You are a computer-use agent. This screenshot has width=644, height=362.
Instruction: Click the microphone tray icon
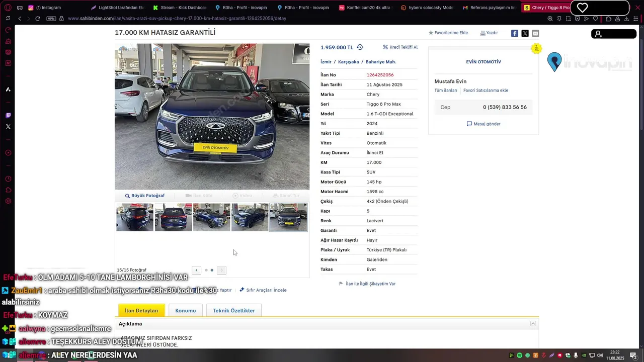576,355
